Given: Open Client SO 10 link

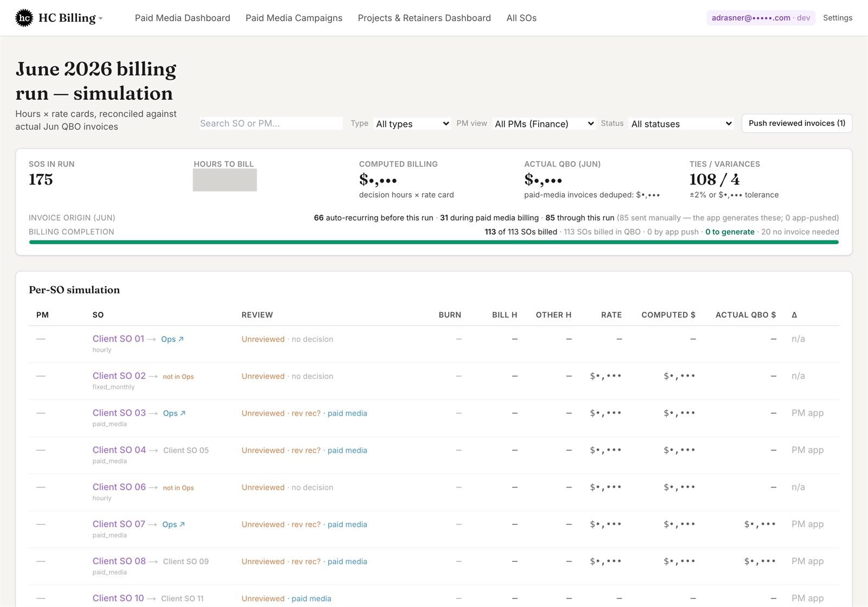Looking at the screenshot, I should tap(118, 598).
